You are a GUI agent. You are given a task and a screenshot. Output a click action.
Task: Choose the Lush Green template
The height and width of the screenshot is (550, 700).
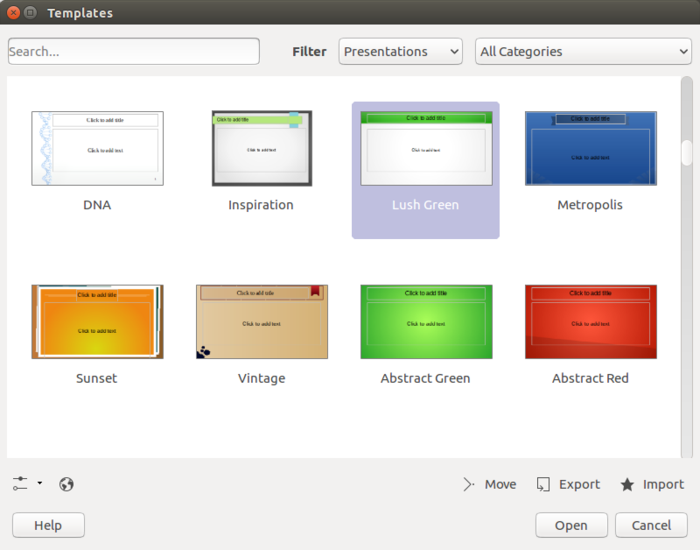tap(426, 148)
